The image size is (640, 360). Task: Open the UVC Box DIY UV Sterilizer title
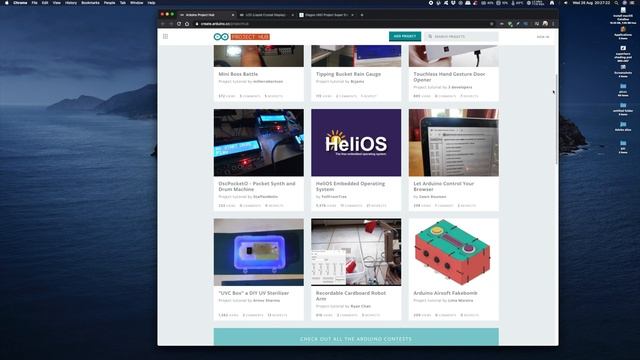[253, 293]
